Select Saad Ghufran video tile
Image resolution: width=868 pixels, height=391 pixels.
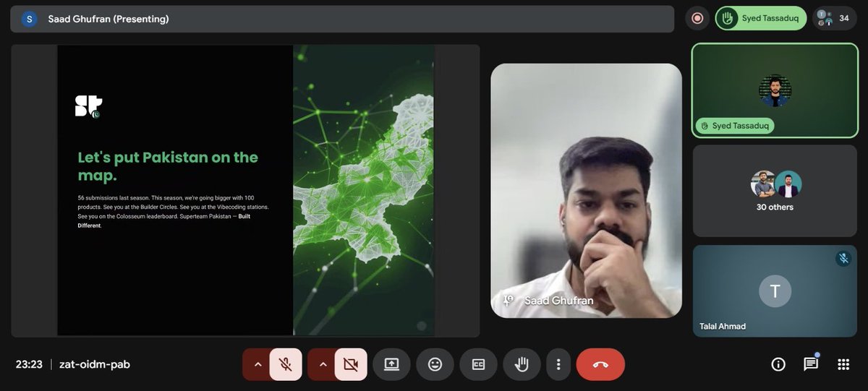click(586, 191)
